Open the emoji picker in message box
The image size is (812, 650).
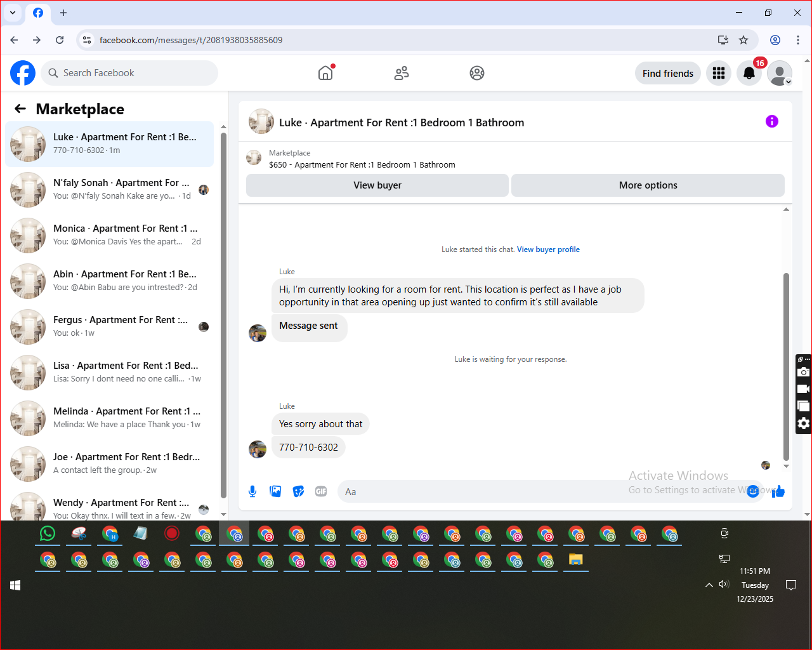click(x=753, y=491)
